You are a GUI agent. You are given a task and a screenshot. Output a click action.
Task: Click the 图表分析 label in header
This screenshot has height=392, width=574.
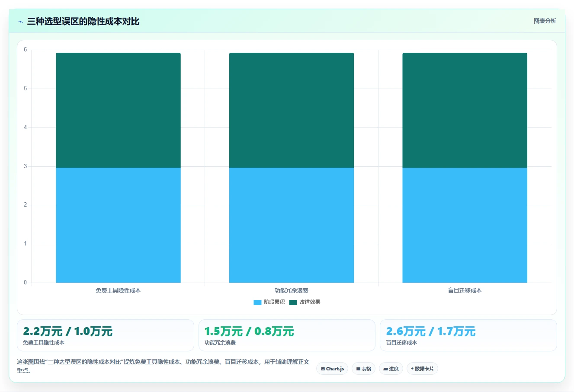pyautogui.click(x=545, y=21)
